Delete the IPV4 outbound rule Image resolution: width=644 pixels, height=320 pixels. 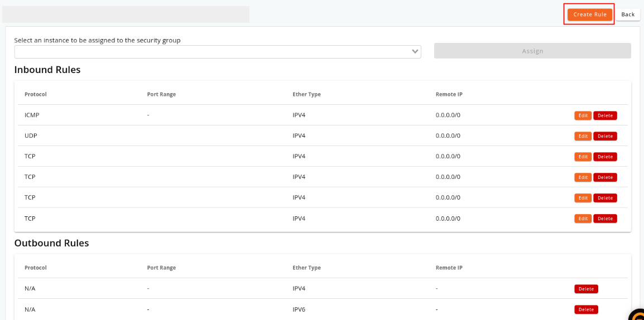586,289
